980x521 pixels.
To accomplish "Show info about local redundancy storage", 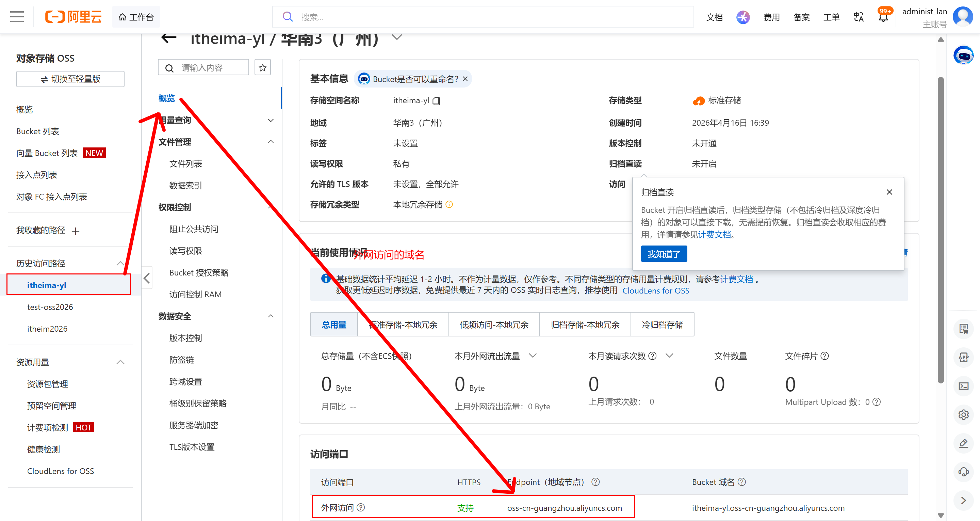I will click(449, 205).
